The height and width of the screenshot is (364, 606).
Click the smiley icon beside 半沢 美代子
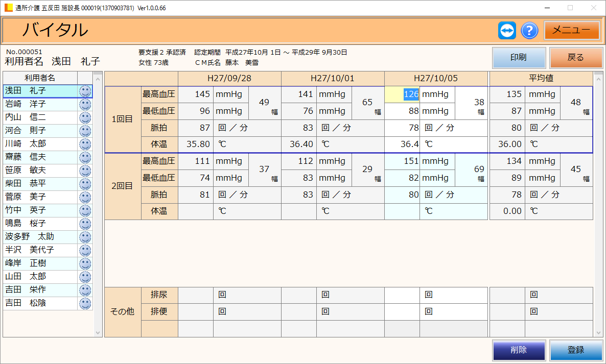[85, 250]
